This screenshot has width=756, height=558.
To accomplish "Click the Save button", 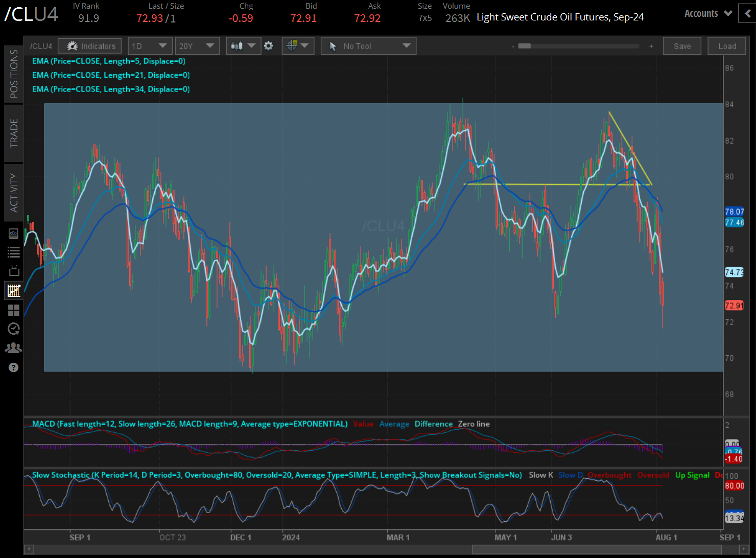I will point(682,45).
